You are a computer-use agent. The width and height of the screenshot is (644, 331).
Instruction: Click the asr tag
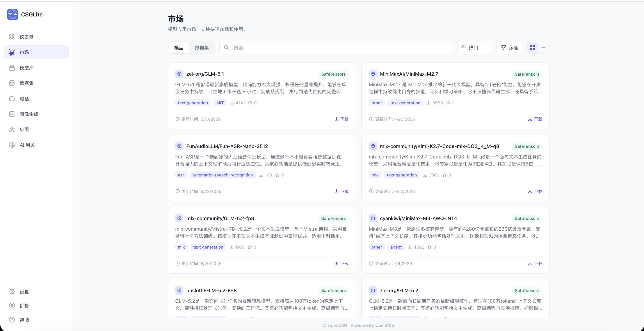coord(181,175)
